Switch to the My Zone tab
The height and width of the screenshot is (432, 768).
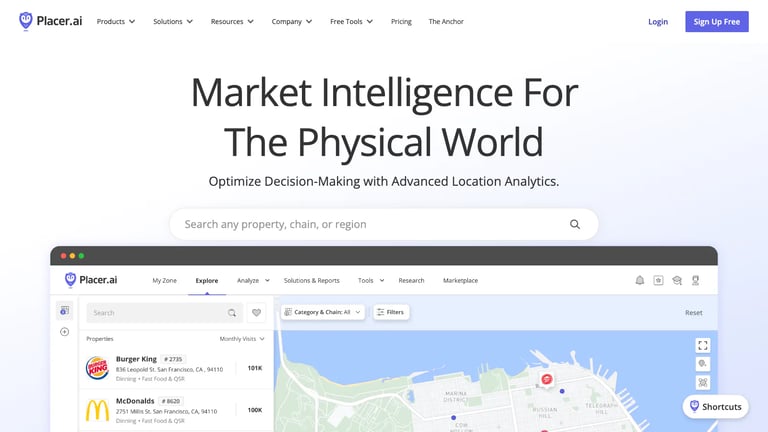(165, 281)
